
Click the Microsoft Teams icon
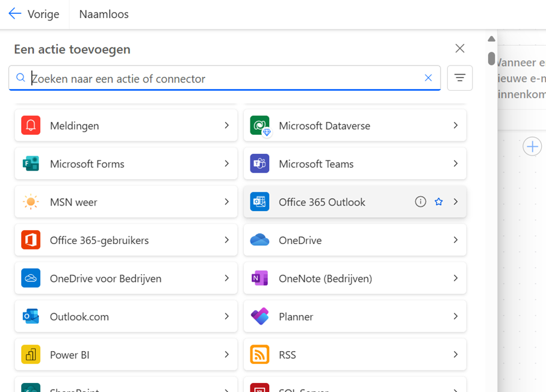[260, 164]
